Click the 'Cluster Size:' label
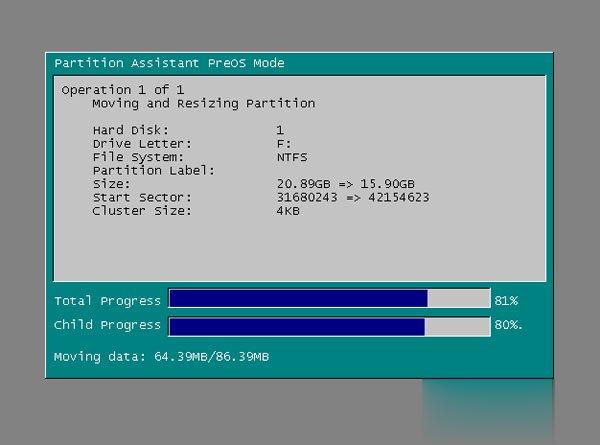600x445 pixels. click(x=142, y=211)
